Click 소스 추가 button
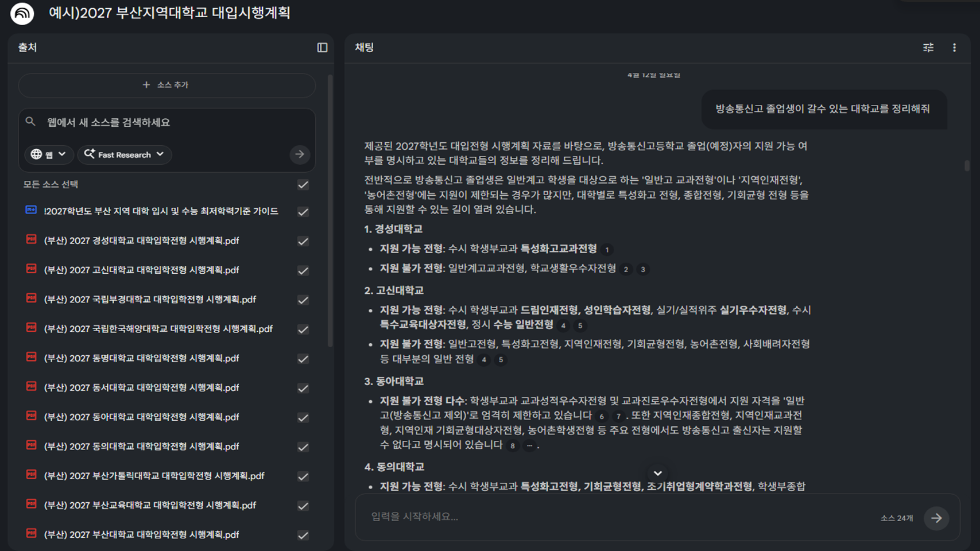Screen dimensions: 980x551 pyautogui.click(x=166, y=85)
